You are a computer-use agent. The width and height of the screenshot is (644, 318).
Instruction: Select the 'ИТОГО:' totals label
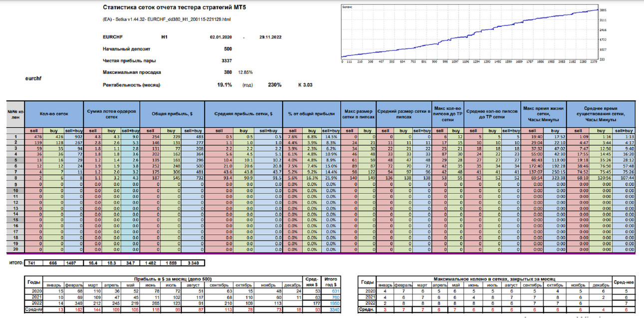tap(16, 262)
